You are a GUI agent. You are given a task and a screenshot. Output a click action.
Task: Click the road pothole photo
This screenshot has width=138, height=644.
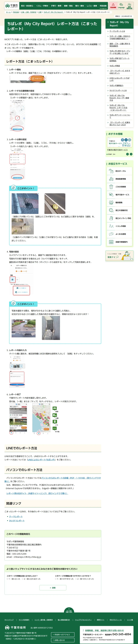coord(25,204)
